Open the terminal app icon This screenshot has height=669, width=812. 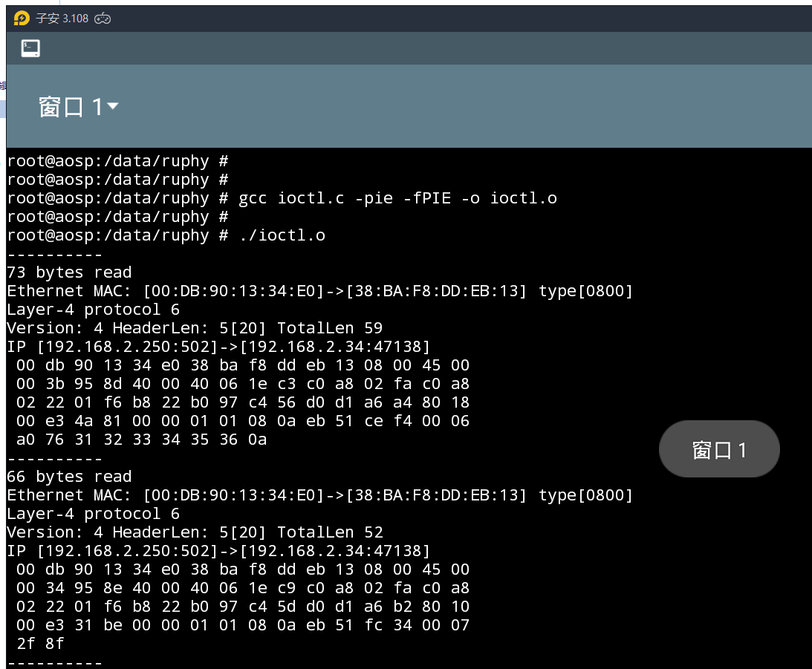point(30,49)
